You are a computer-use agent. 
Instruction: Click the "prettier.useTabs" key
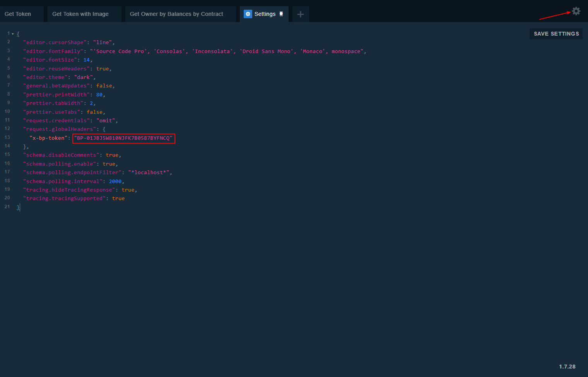click(52, 112)
